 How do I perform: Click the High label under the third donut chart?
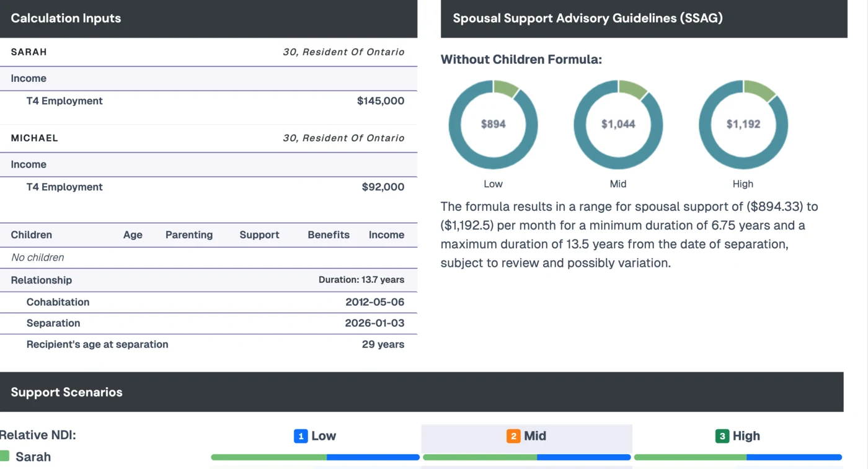point(743,184)
